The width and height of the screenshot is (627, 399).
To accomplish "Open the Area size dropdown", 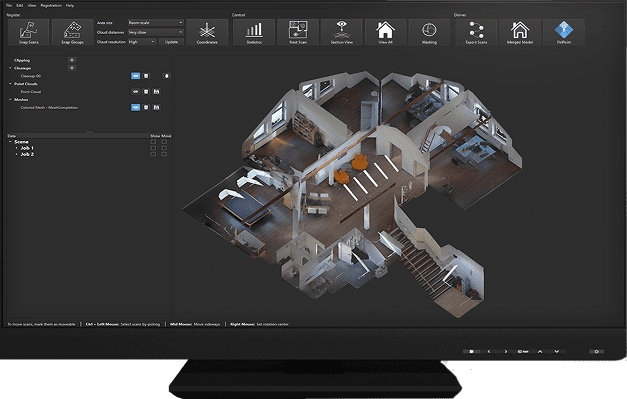I will (x=156, y=23).
